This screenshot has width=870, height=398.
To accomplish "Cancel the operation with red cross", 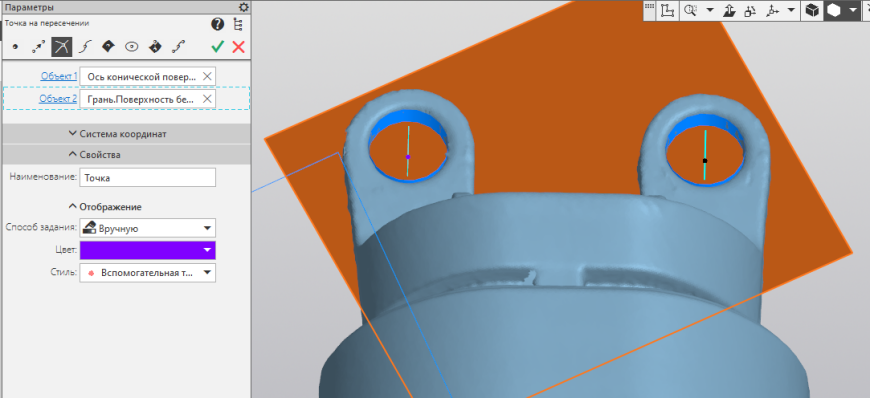I will pyautogui.click(x=239, y=47).
